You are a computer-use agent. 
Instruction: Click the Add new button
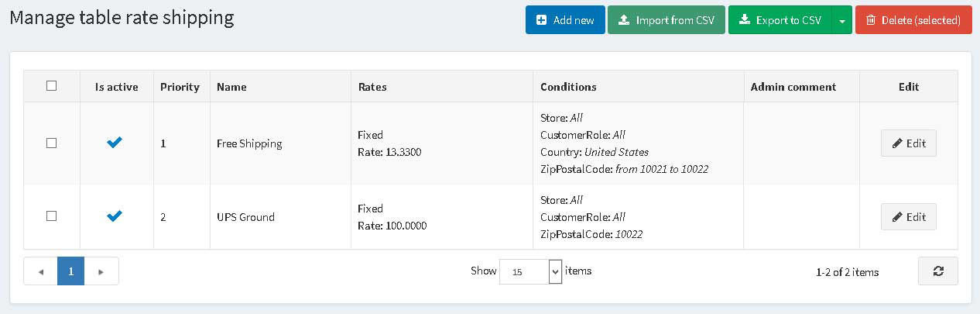[x=564, y=20]
